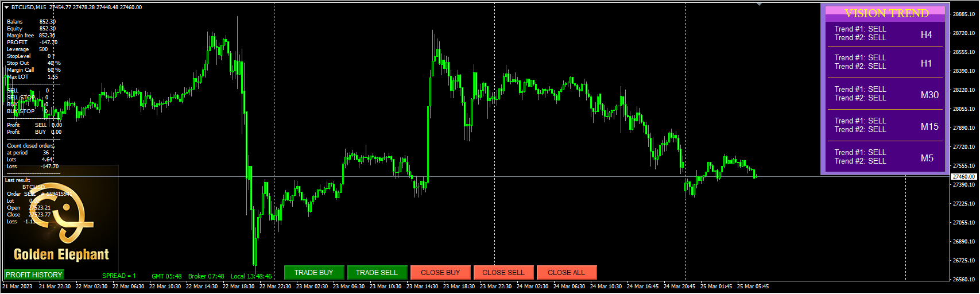Click the TRADE BUY button
This screenshot has height=294, width=980.
pos(314,273)
